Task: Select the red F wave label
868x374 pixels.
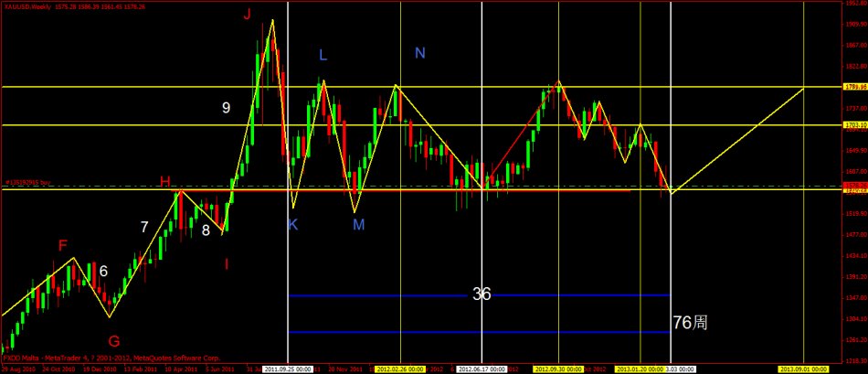Action: pyautogui.click(x=63, y=246)
